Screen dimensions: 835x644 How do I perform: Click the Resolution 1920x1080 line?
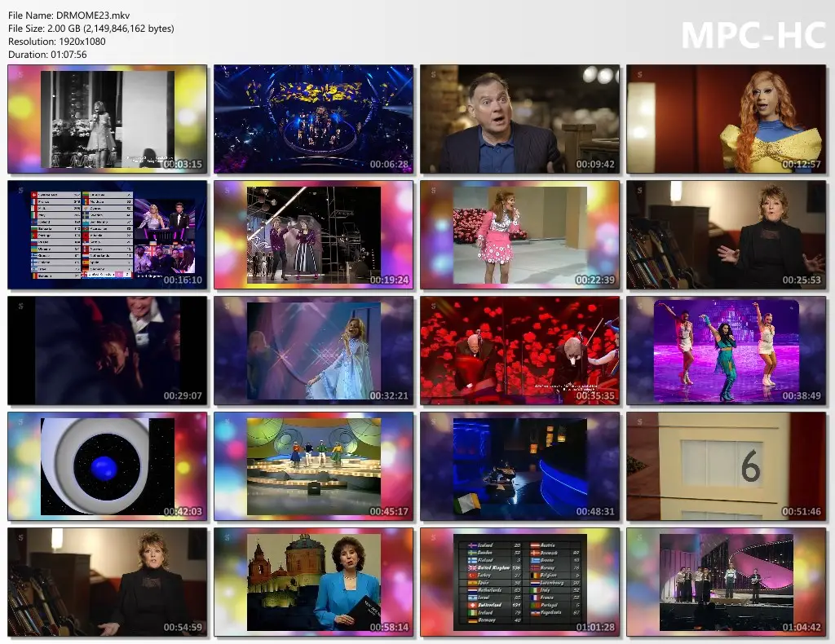coord(57,42)
